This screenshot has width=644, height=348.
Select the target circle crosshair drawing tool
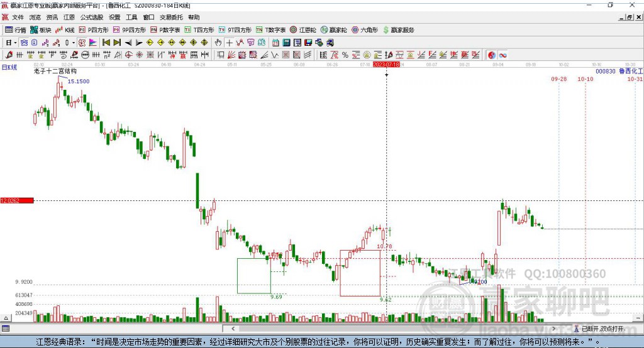(x=128, y=55)
